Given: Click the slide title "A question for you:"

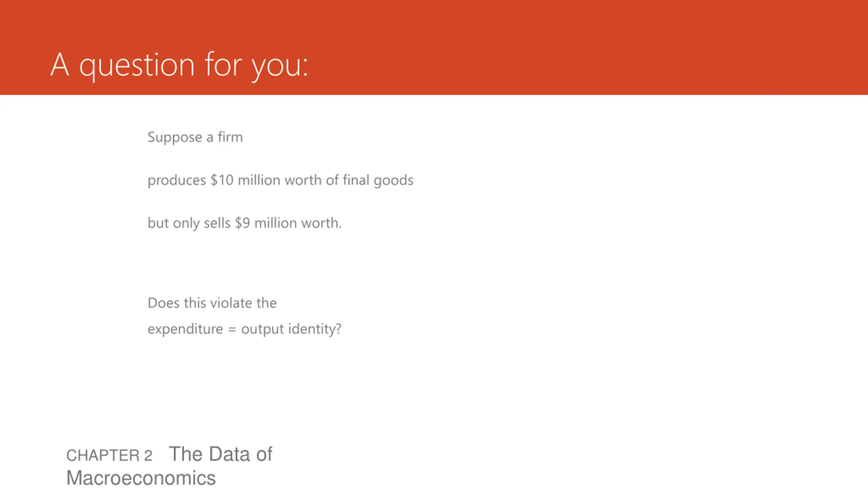Looking at the screenshot, I should pos(179,65).
